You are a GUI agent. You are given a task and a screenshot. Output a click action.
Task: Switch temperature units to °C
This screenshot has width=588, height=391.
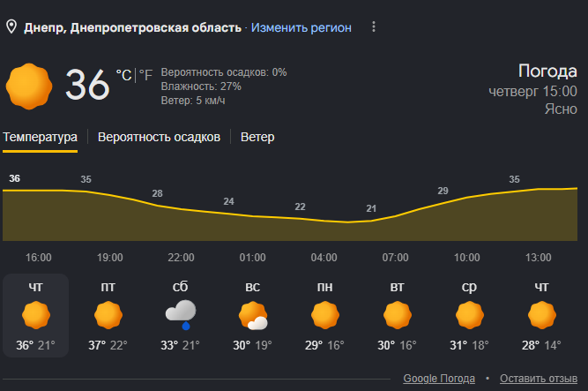click(x=123, y=75)
